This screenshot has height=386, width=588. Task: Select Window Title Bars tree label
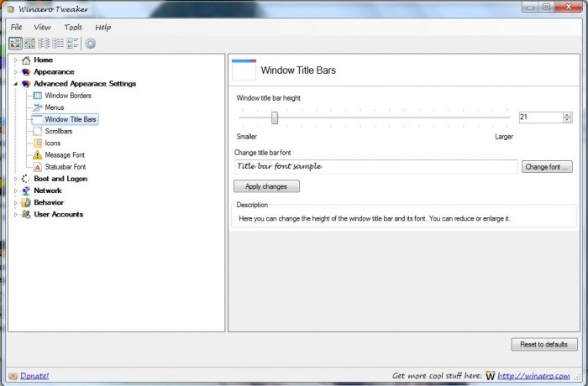(71, 119)
